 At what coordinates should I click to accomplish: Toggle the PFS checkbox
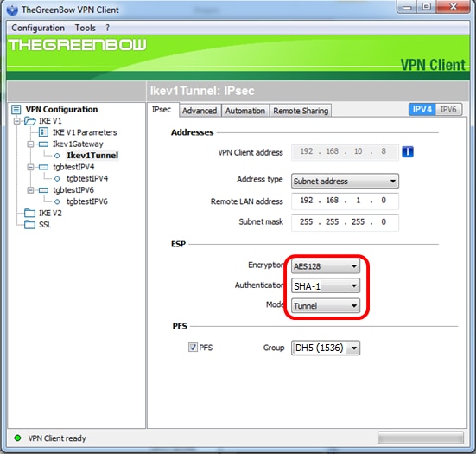pos(193,347)
